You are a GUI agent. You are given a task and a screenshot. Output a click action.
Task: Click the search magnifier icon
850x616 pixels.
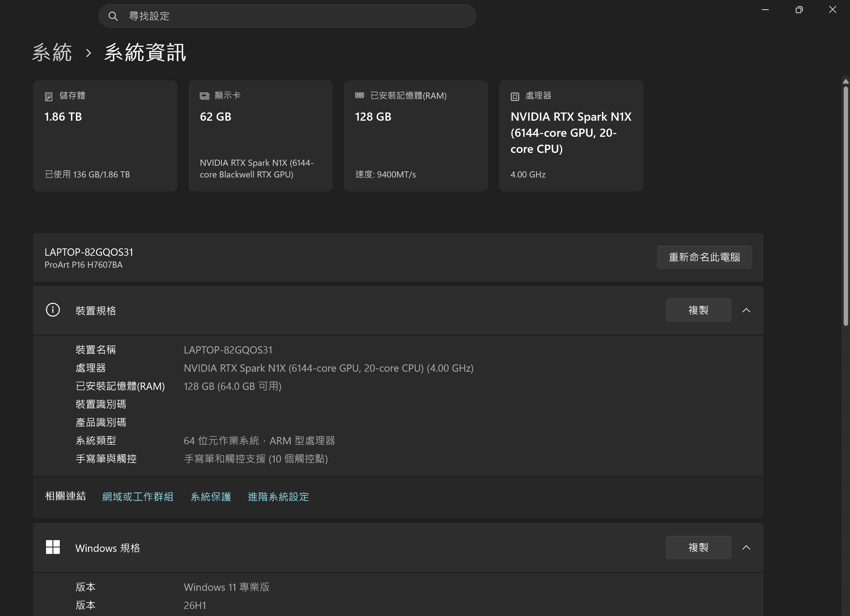[x=113, y=16]
